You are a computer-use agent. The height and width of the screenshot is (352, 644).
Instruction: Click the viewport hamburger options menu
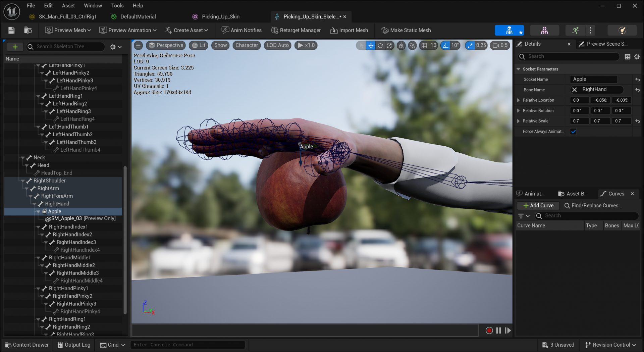click(x=138, y=45)
